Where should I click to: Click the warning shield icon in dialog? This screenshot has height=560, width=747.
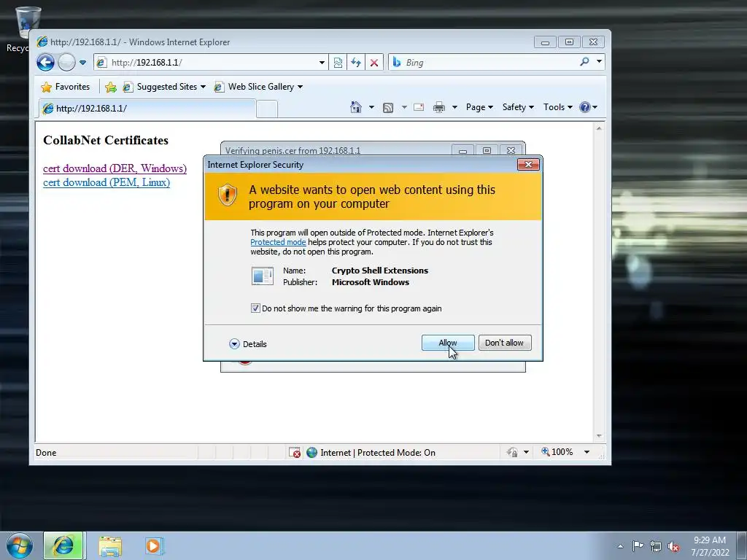coord(228,195)
